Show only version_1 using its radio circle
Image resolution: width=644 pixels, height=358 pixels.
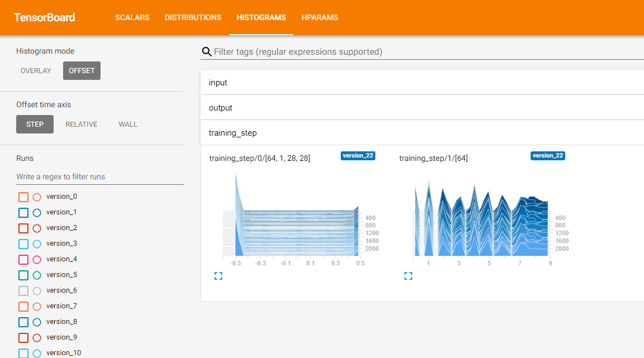(37, 213)
